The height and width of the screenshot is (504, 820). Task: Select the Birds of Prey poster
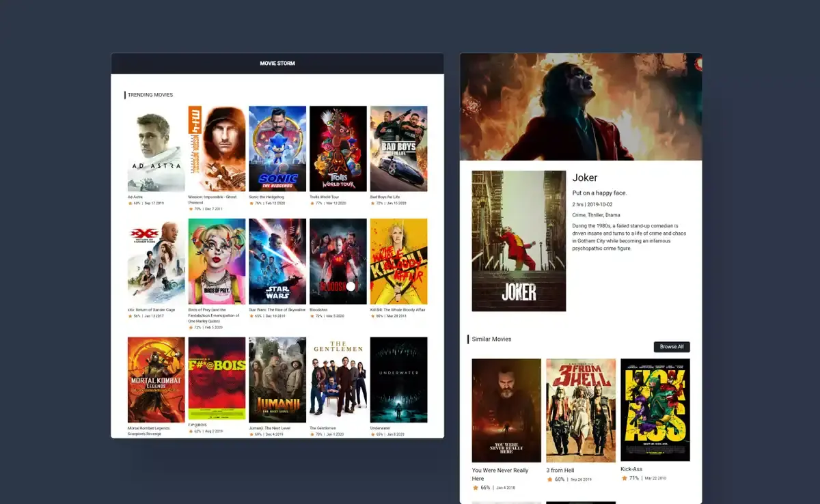click(x=217, y=262)
